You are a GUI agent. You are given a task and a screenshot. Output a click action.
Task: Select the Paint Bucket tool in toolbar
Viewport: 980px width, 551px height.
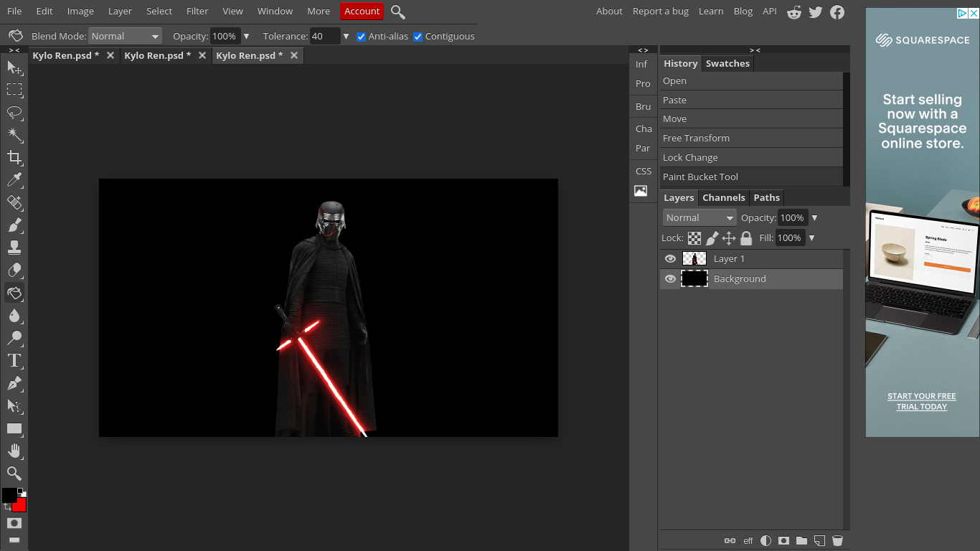click(x=14, y=293)
